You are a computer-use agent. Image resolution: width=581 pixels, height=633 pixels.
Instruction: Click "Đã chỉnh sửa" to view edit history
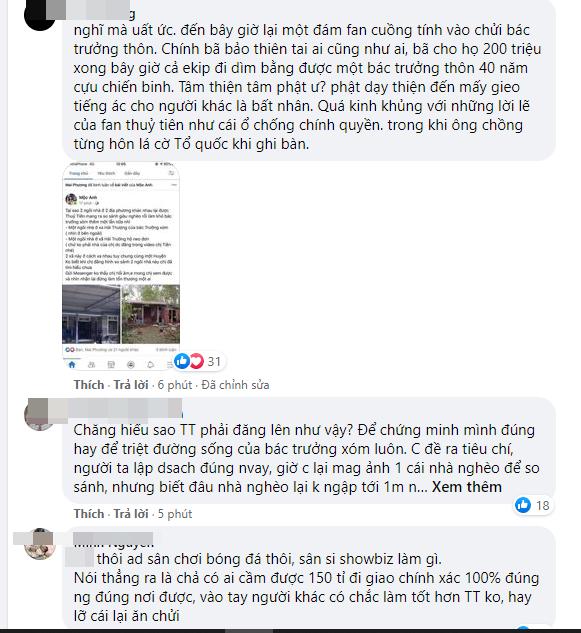pos(235,385)
